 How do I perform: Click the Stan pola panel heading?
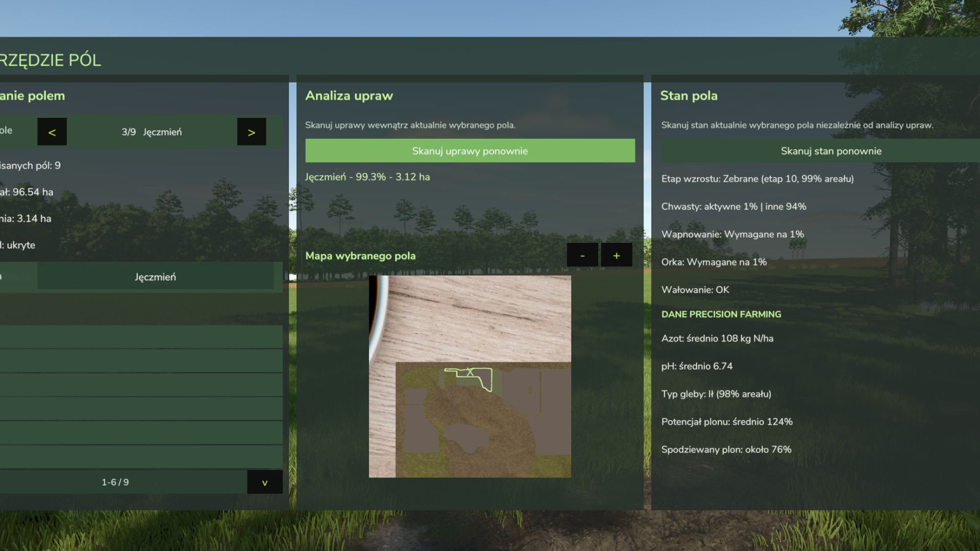click(689, 95)
